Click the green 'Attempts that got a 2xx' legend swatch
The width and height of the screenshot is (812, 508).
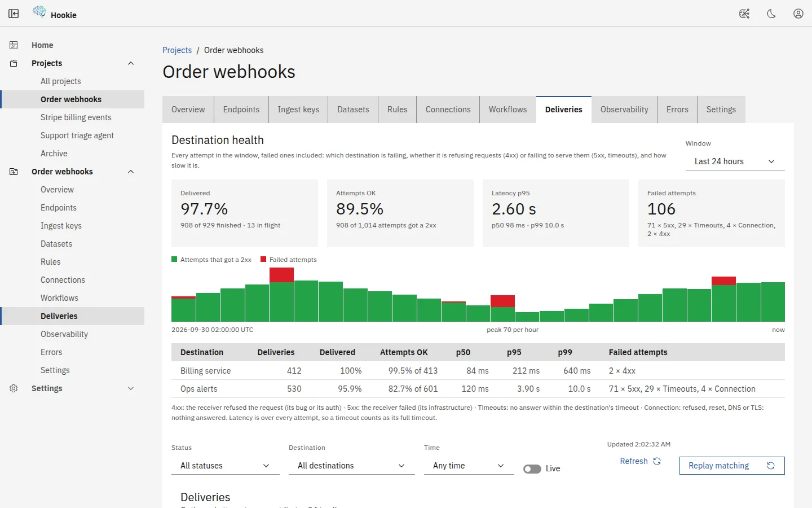pyautogui.click(x=174, y=260)
